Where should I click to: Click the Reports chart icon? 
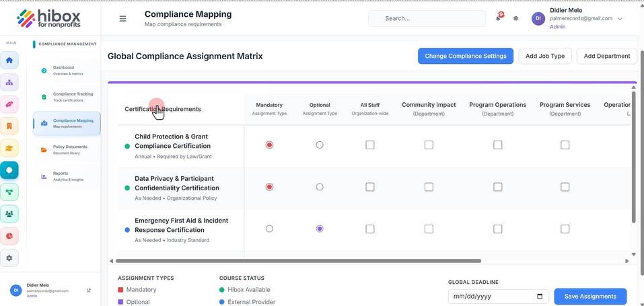[44, 176]
